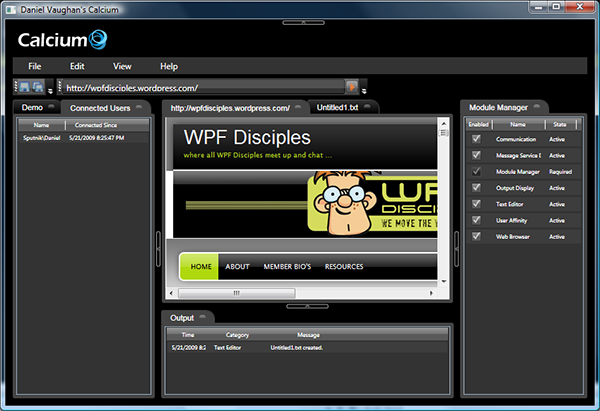Click the Calcium swirl logo

98,40
